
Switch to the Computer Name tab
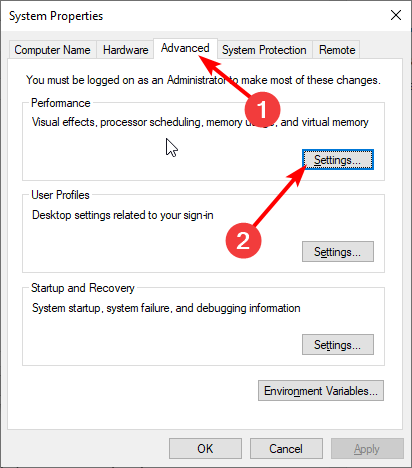pyautogui.click(x=52, y=50)
